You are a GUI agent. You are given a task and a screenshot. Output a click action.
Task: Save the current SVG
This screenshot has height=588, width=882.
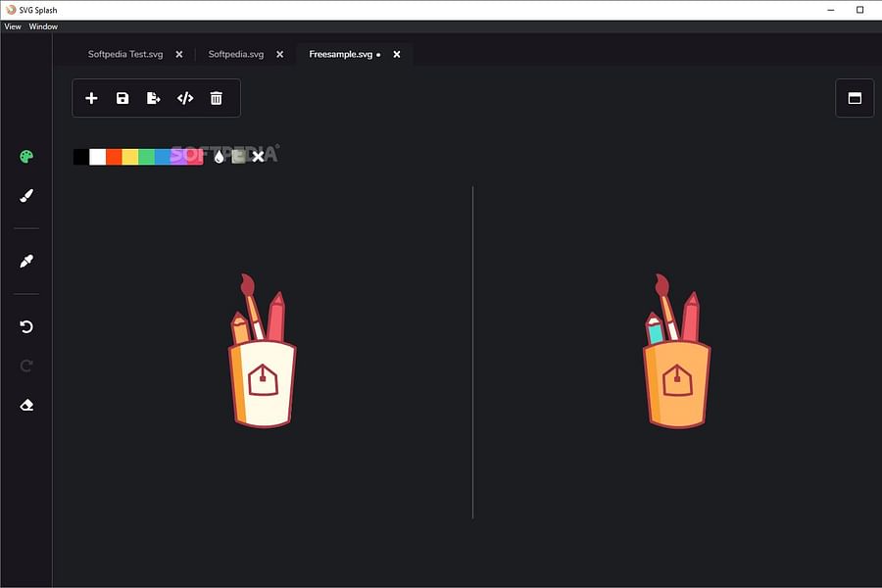(x=122, y=98)
